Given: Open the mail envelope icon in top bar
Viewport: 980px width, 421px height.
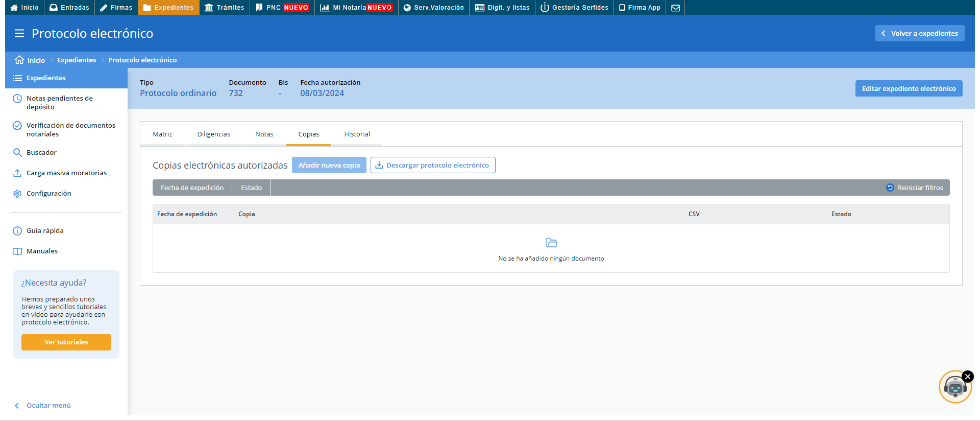Looking at the screenshot, I should pos(675,8).
